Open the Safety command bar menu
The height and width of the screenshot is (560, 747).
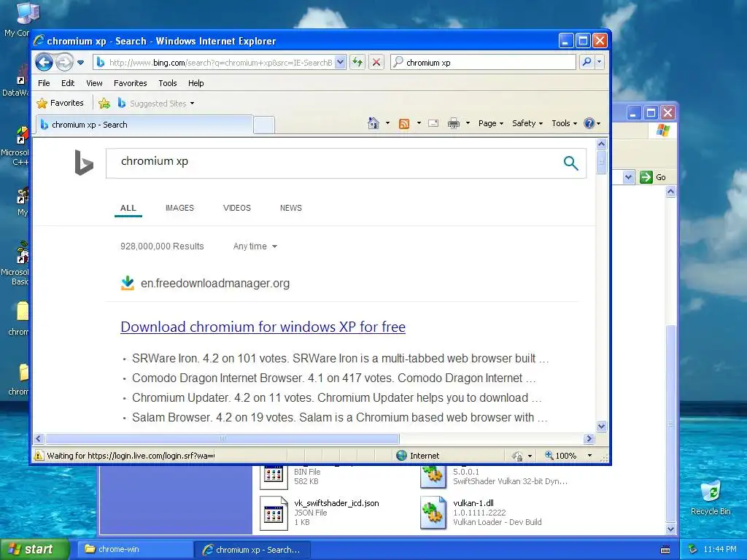pos(527,123)
